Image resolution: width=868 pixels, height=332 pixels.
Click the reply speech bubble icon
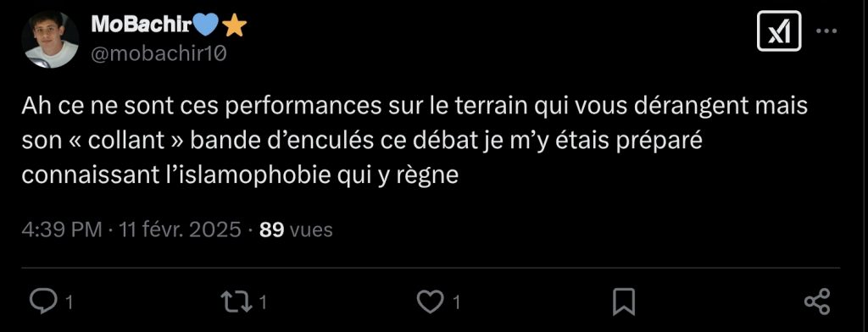[x=42, y=302]
